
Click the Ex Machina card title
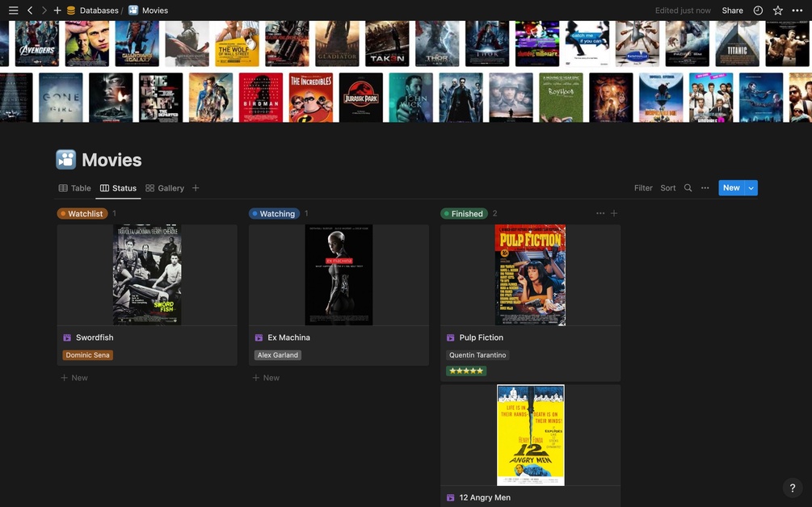click(289, 337)
